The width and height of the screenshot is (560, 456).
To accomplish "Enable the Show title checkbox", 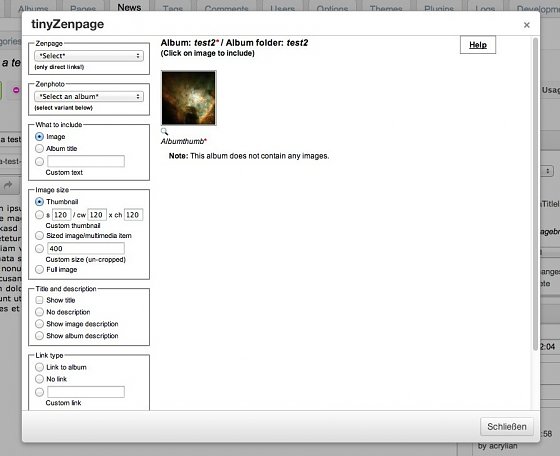I will pyautogui.click(x=39, y=300).
